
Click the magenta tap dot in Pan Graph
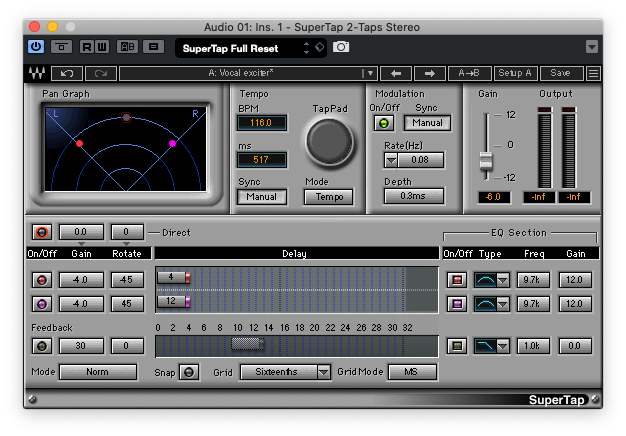172,143
